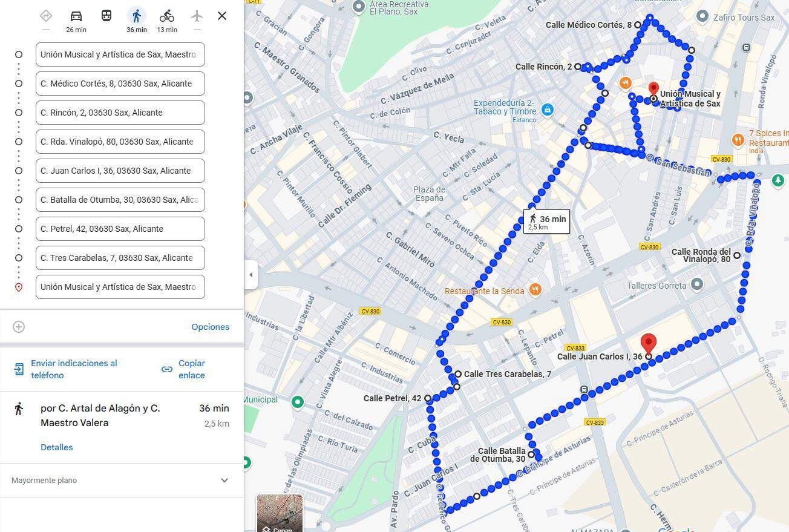Close the directions panel
Image resolution: width=789 pixels, height=532 pixels.
click(x=222, y=16)
